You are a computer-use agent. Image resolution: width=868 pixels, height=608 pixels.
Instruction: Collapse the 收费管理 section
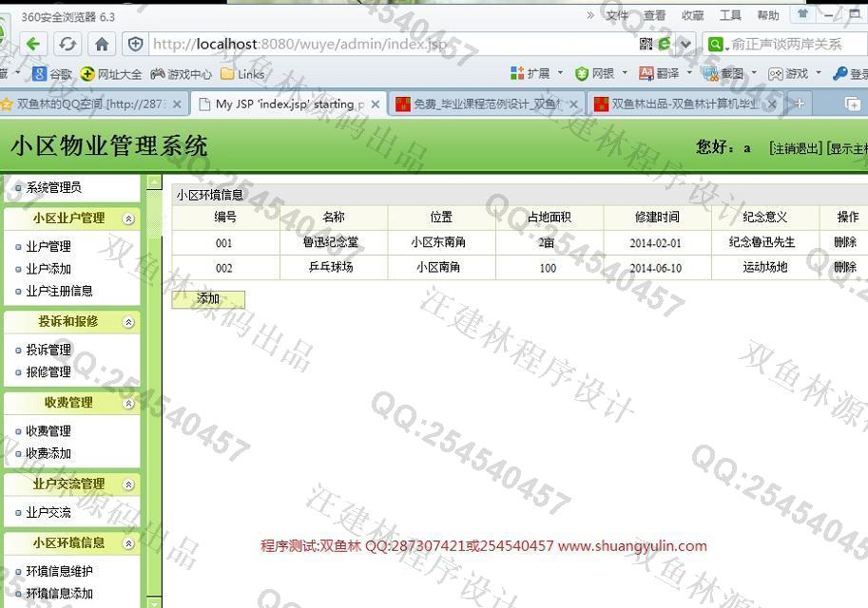(128, 404)
